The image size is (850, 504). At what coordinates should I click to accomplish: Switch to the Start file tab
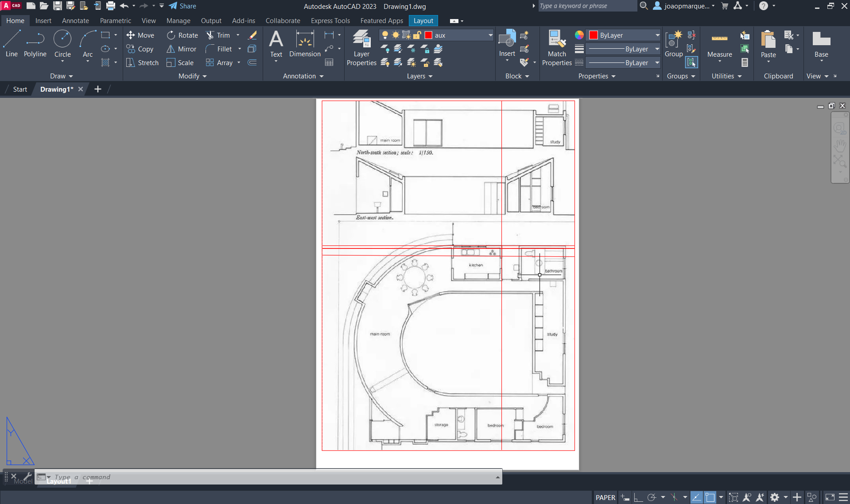(20, 89)
